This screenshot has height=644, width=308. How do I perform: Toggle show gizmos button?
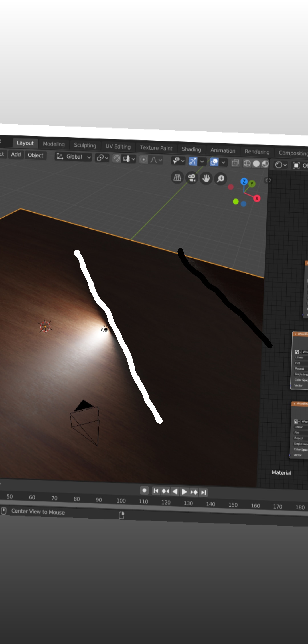point(193,161)
